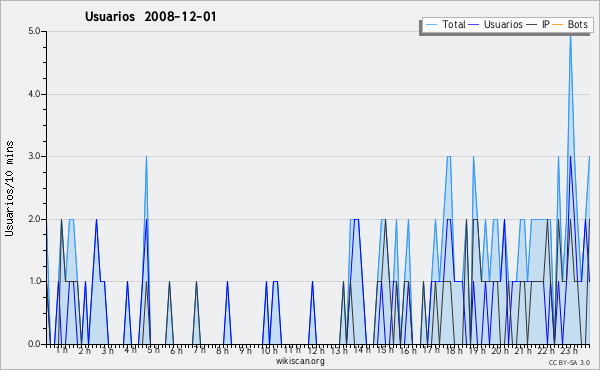Click the dark blue Usuarios legend line swatch

click(474, 25)
